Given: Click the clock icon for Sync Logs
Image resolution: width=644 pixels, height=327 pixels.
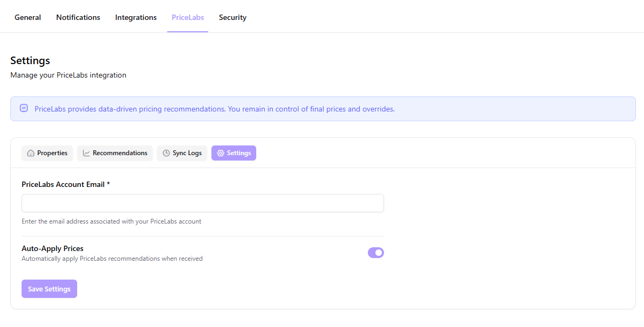Looking at the screenshot, I should coord(166,153).
